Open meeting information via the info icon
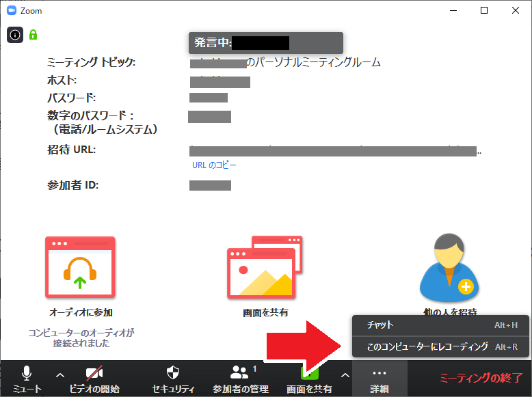532x397 pixels. 15,35
